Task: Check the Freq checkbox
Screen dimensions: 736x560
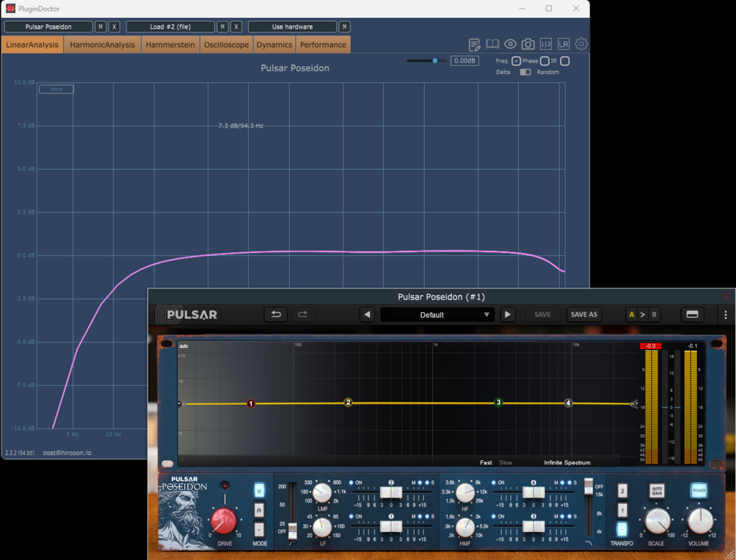Action: (x=516, y=61)
